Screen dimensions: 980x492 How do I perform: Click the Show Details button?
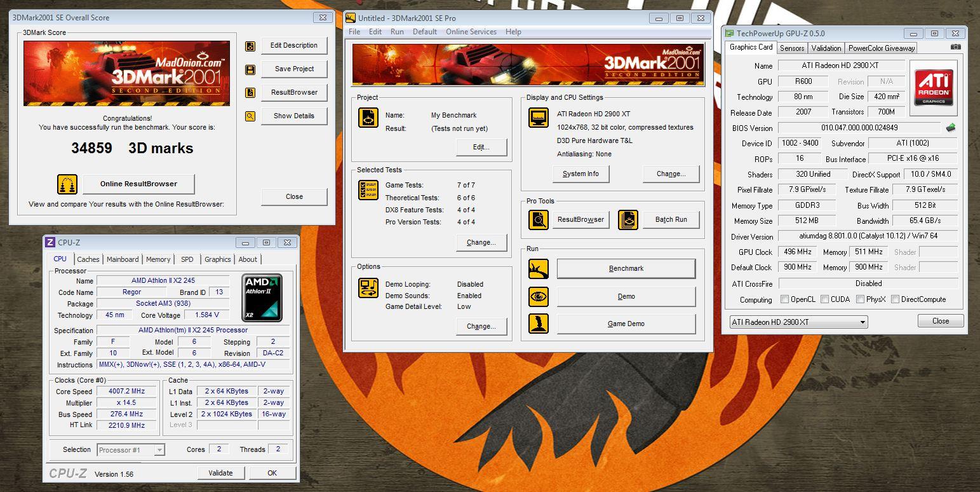pyautogui.click(x=294, y=116)
